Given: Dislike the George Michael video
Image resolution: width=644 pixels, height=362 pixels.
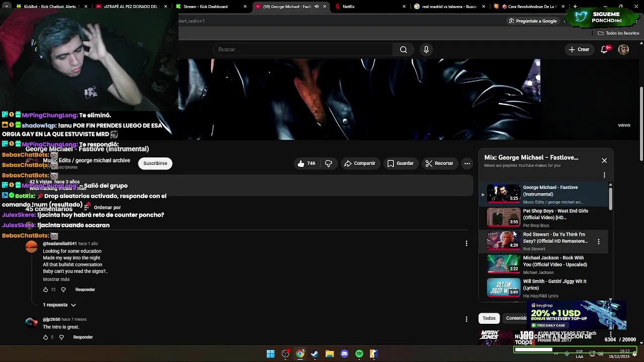Looking at the screenshot, I should (x=329, y=163).
